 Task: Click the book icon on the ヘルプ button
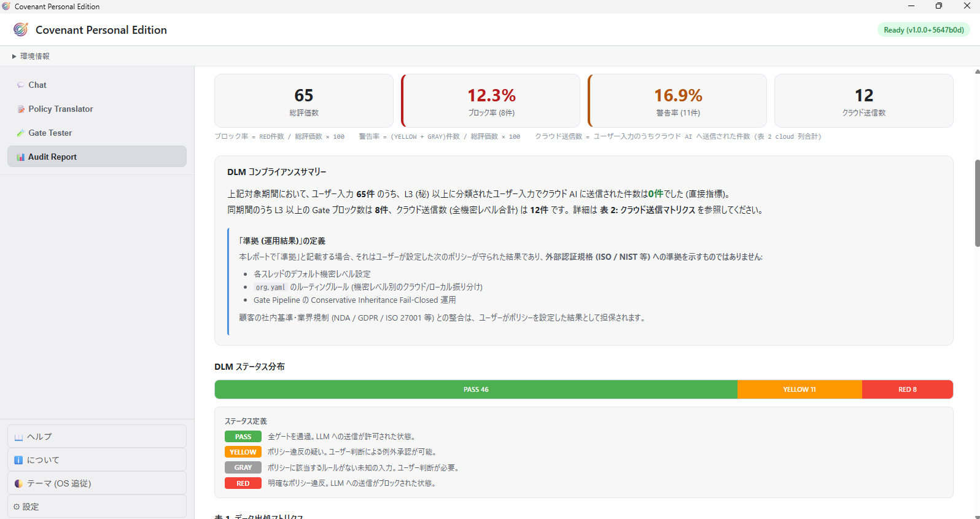click(x=18, y=437)
